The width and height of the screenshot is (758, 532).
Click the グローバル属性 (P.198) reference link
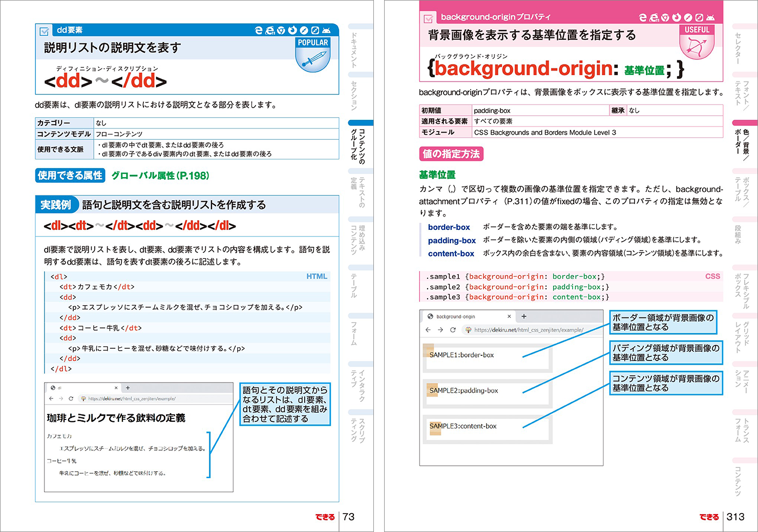(x=160, y=176)
